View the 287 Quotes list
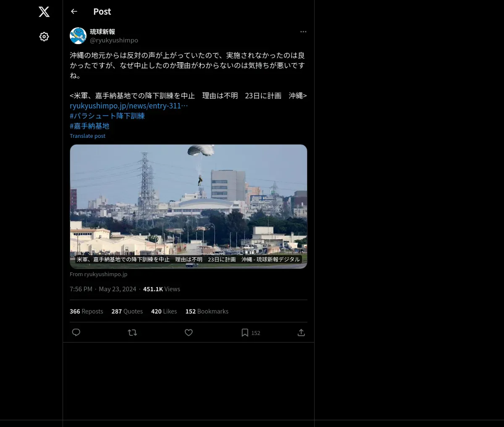 pyautogui.click(x=127, y=311)
